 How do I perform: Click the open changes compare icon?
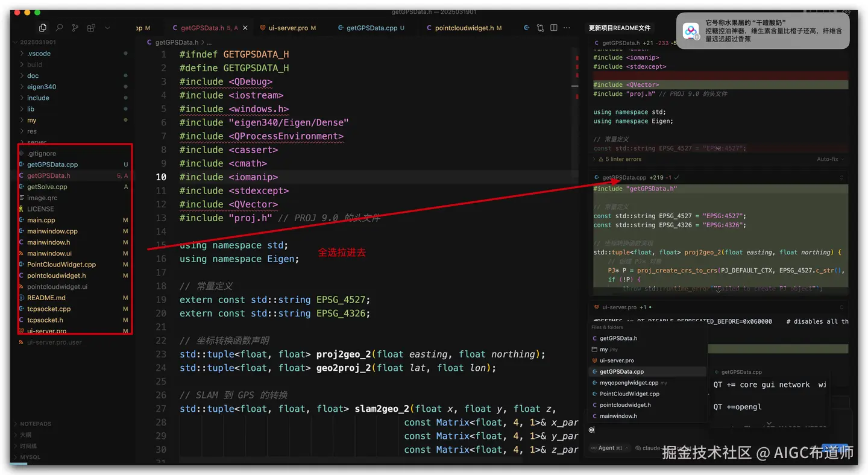click(540, 28)
